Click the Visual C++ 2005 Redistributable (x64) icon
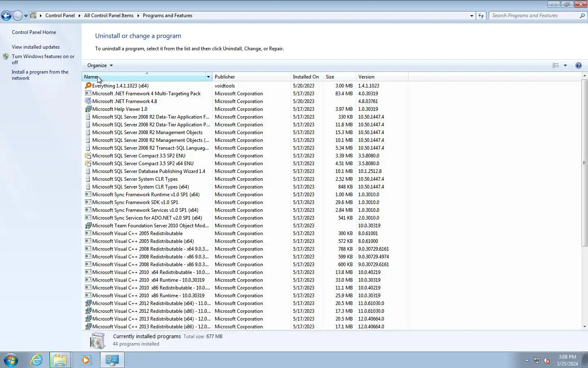Image resolution: width=588 pixels, height=368 pixels. pos(88,241)
